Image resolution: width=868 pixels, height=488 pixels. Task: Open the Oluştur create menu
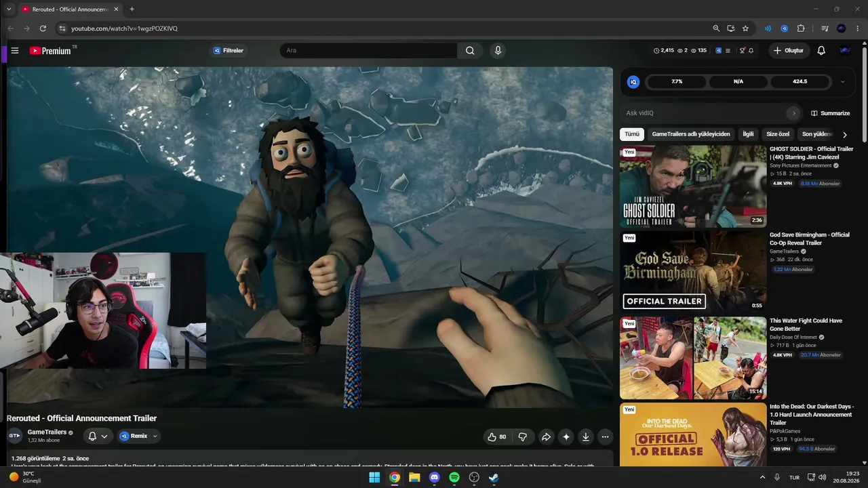(789, 51)
